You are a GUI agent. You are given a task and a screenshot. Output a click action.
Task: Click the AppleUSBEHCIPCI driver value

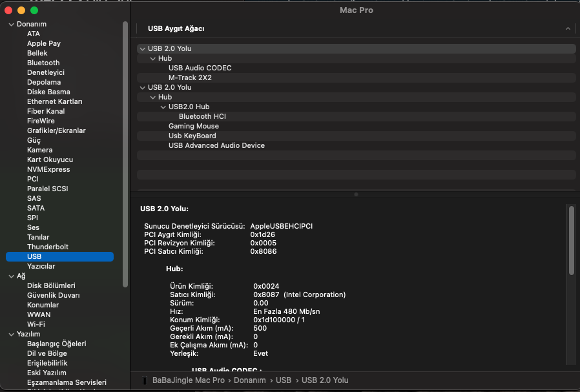click(281, 226)
